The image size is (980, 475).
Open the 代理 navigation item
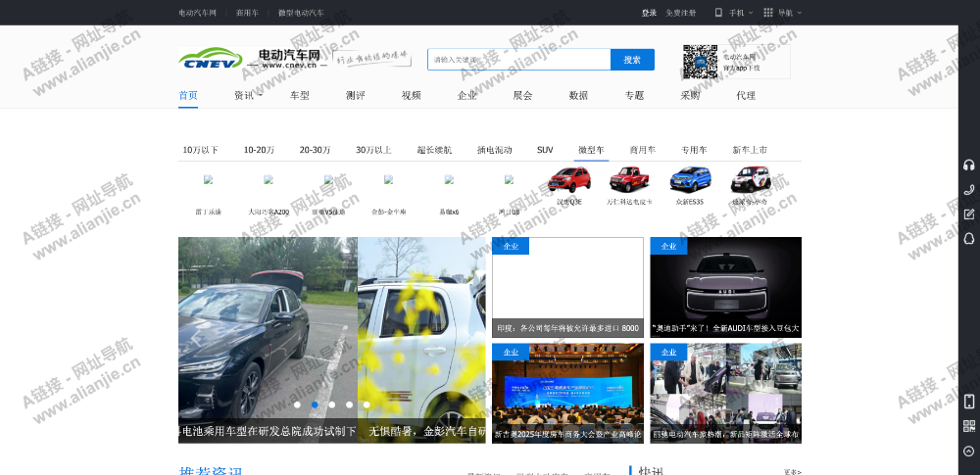(746, 96)
